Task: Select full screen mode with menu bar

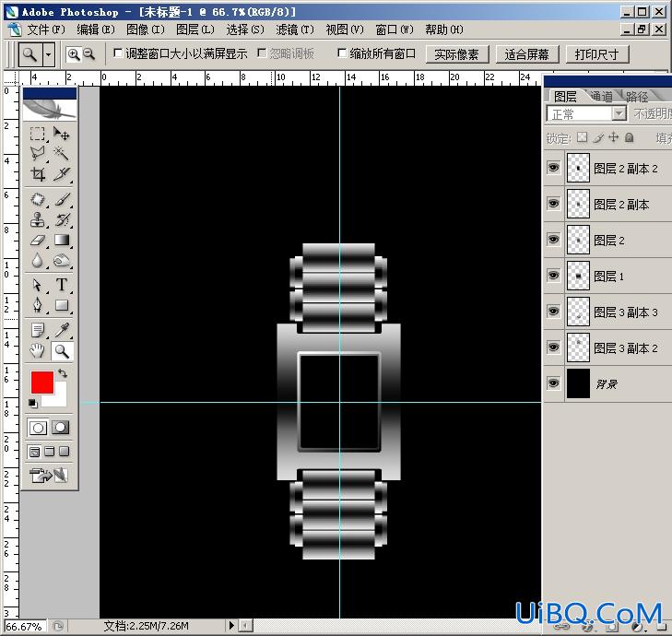Action: 49,452
